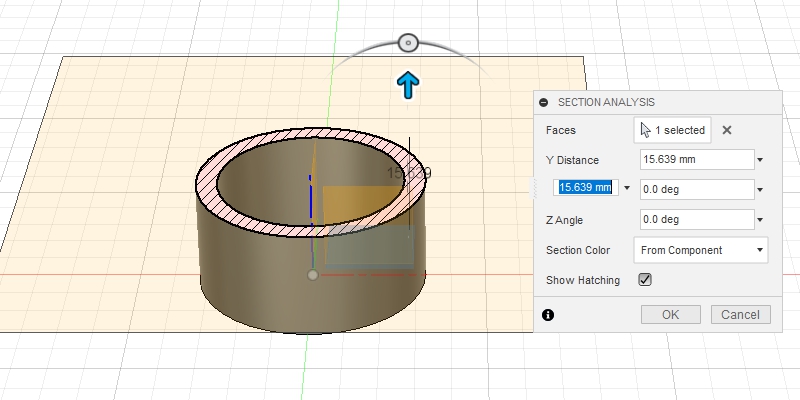
Task: Open dropdown arrow of the unlabeled angle field
Action: click(x=760, y=189)
